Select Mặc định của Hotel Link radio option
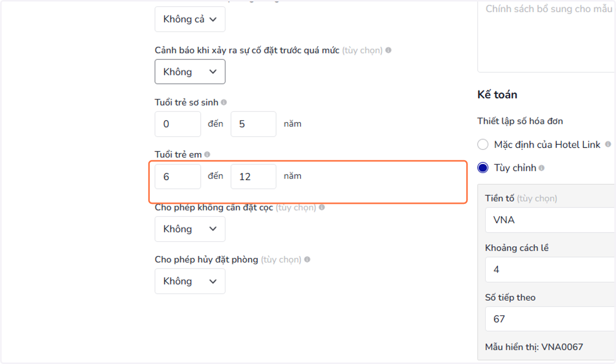This screenshot has height=364, width=616. click(483, 145)
